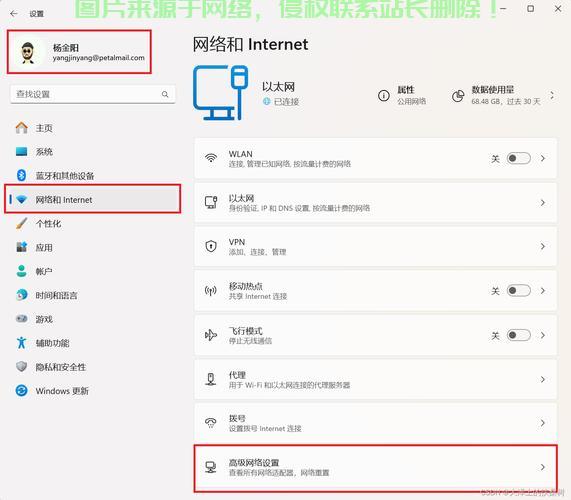The height and width of the screenshot is (500, 571).
Task: Open 系统 settings category
Action: (93, 152)
